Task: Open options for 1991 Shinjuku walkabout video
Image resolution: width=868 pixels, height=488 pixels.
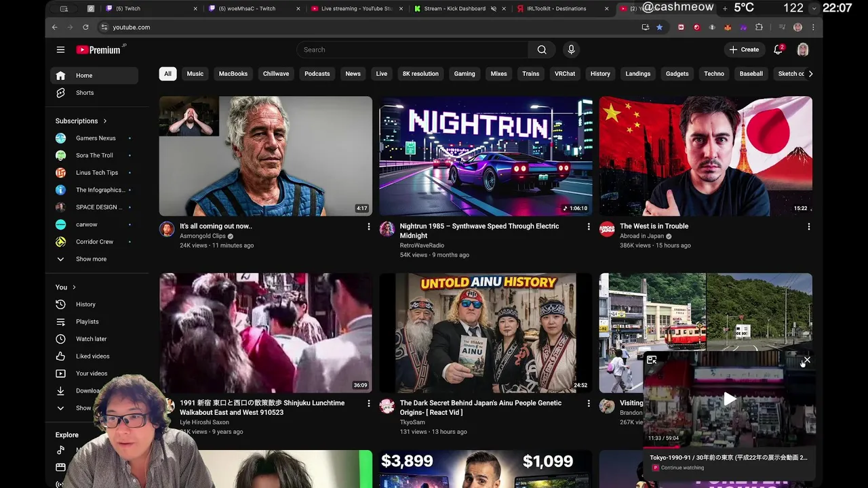Action: [x=369, y=403]
